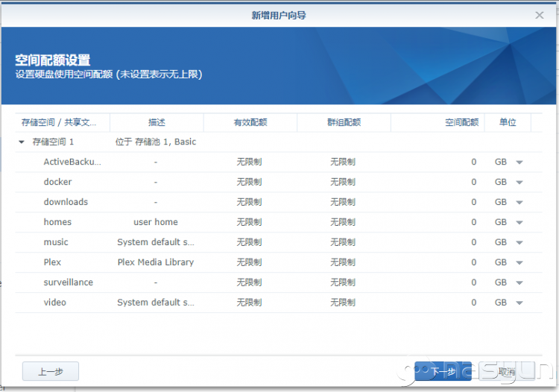This screenshot has width=559, height=392.
Task: Click 'System default s...' in video row
Action: click(x=156, y=302)
